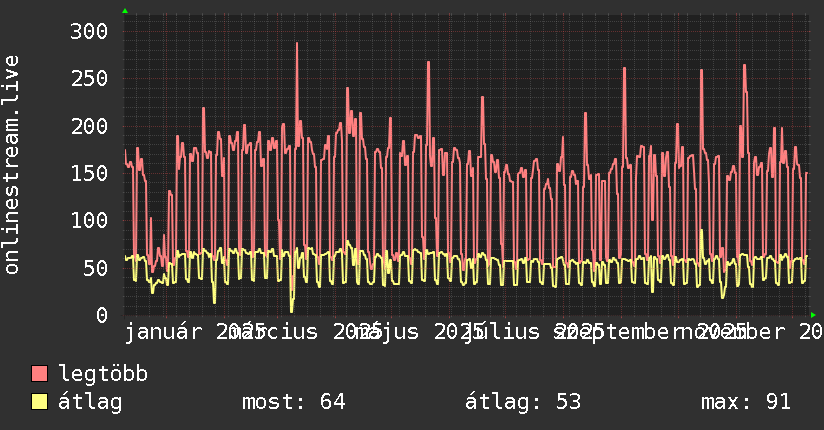Click the 100 y-axis label
Image resolution: width=824 pixels, height=430 pixels.
pyautogui.click(x=89, y=220)
